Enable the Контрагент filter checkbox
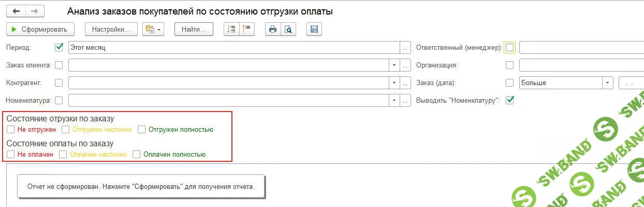 [58, 82]
